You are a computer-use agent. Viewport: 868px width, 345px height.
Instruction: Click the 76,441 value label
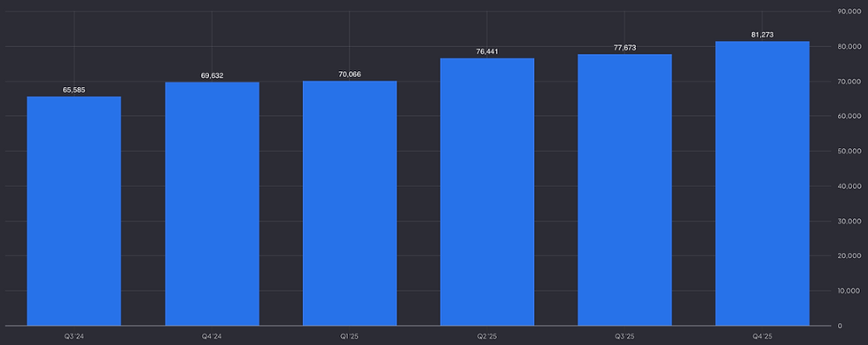[487, 51]
